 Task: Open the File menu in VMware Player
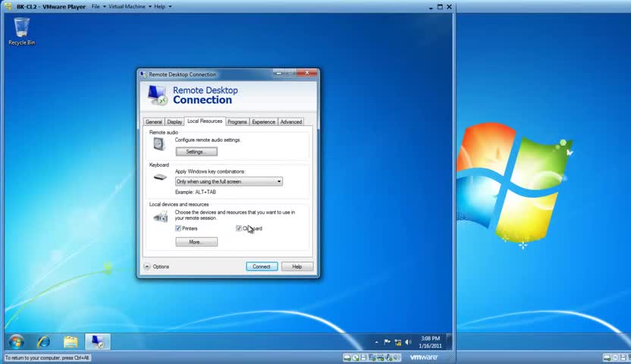tap(99, 6)
